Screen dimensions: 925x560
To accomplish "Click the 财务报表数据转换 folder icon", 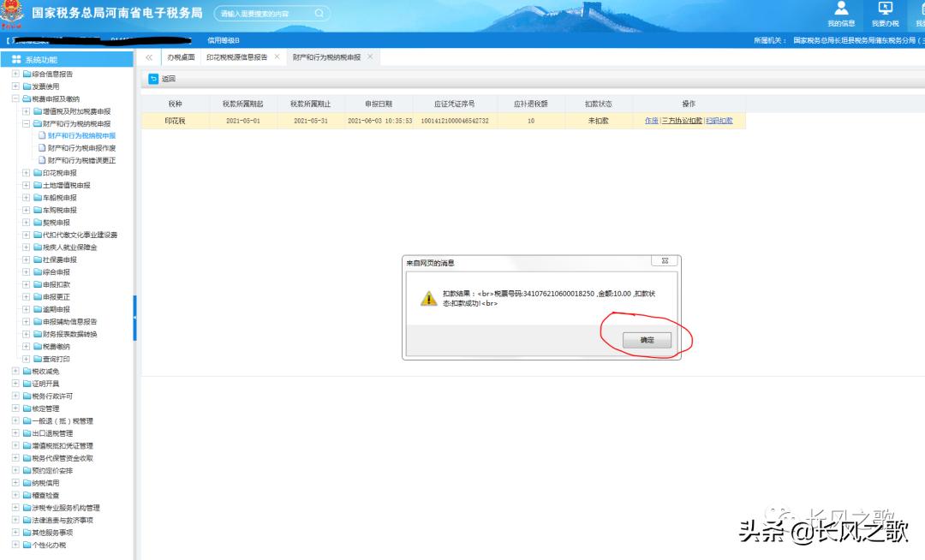I will 37,334.
